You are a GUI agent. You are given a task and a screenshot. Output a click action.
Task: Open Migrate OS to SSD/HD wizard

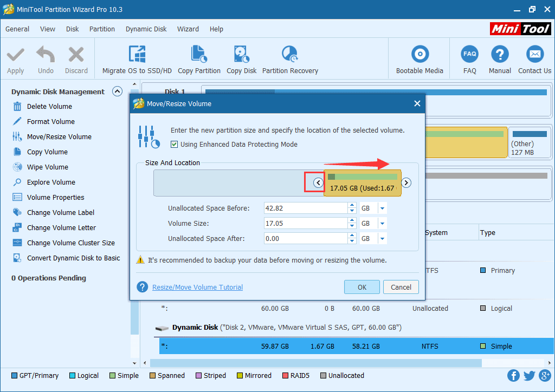click(137, 60)
